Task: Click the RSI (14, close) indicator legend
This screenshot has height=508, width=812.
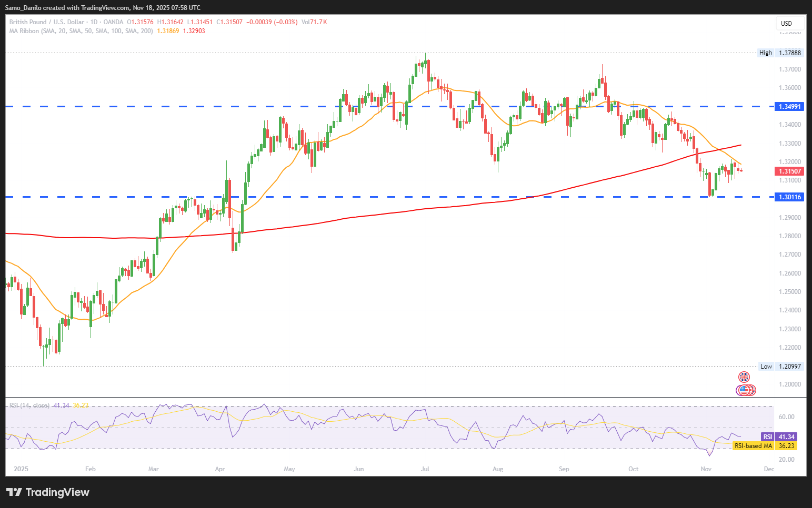Action: point(29,405)
